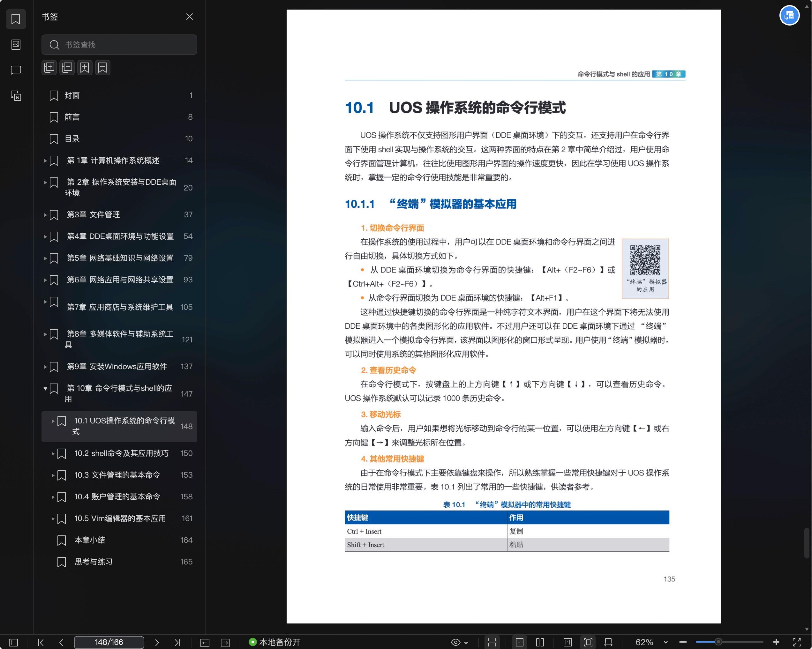Screen dimensions: 812x649
Task: Expand 第5章 网络基础知识与网络设置
Action: [x=45, y=258]
